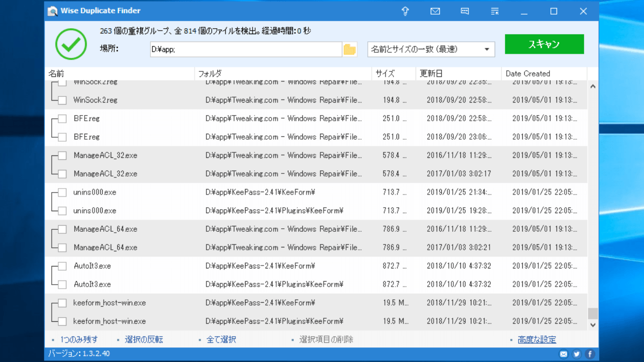Check WinSock2.reg row dated 22:58

click(x=62, y=100)
